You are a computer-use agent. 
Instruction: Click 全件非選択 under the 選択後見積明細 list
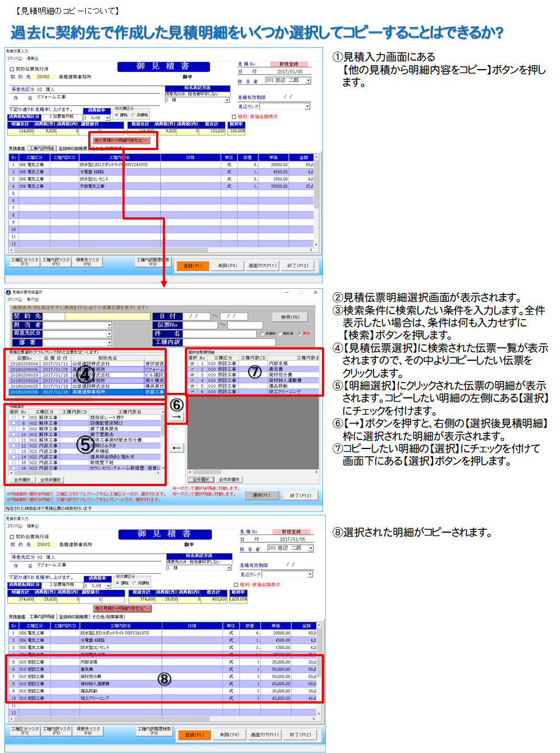(229, 480)
